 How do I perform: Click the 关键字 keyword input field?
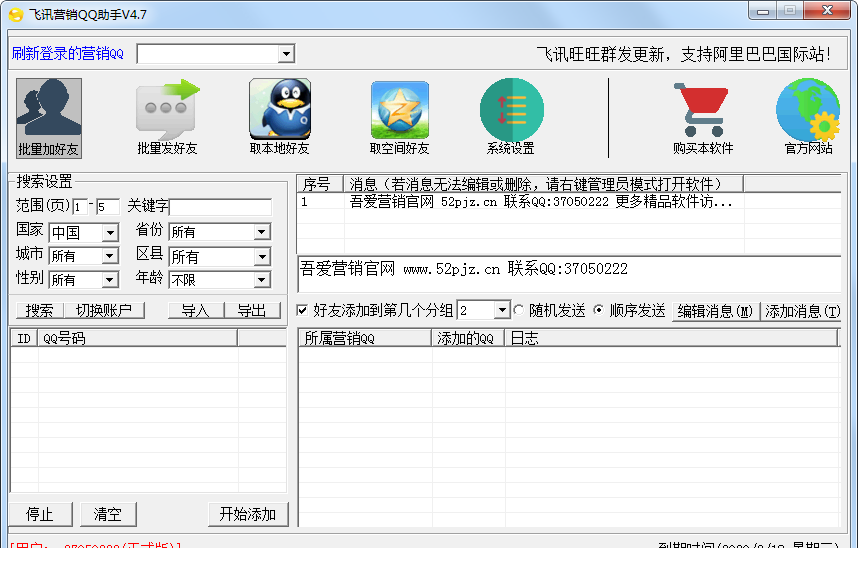[221, 207]
